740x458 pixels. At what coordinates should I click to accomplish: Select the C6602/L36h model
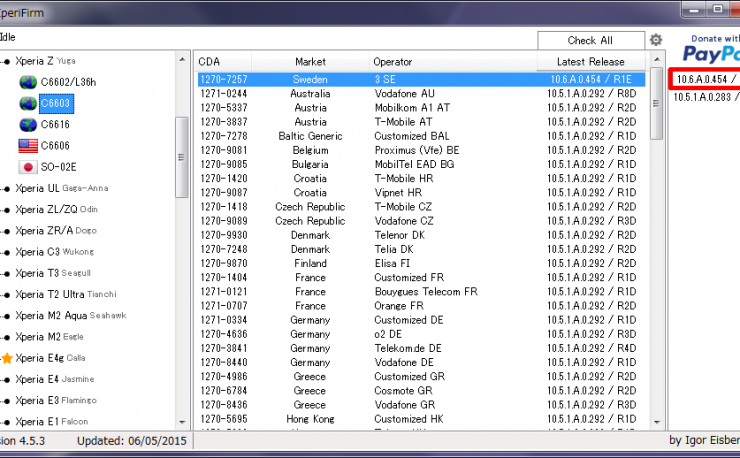[68, 82]
